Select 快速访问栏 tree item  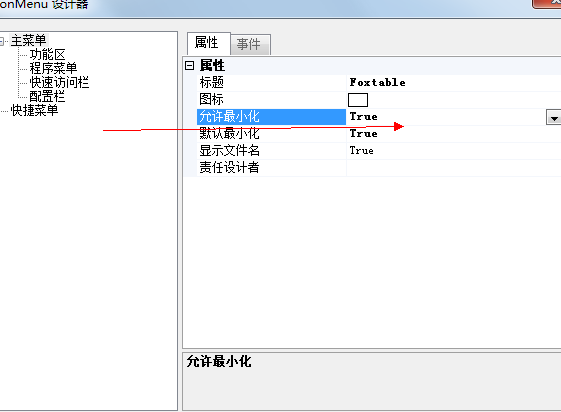59,82
